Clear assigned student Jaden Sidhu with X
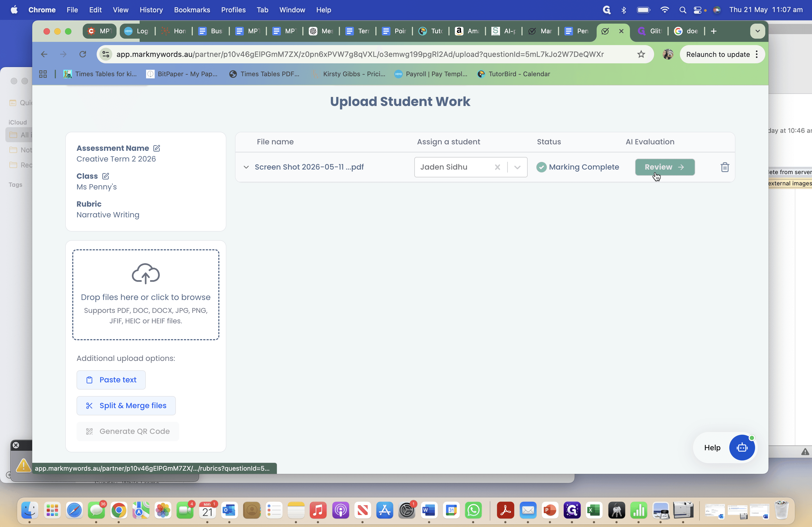The height and width of the screenshot is (527, 812). point(498,167)
